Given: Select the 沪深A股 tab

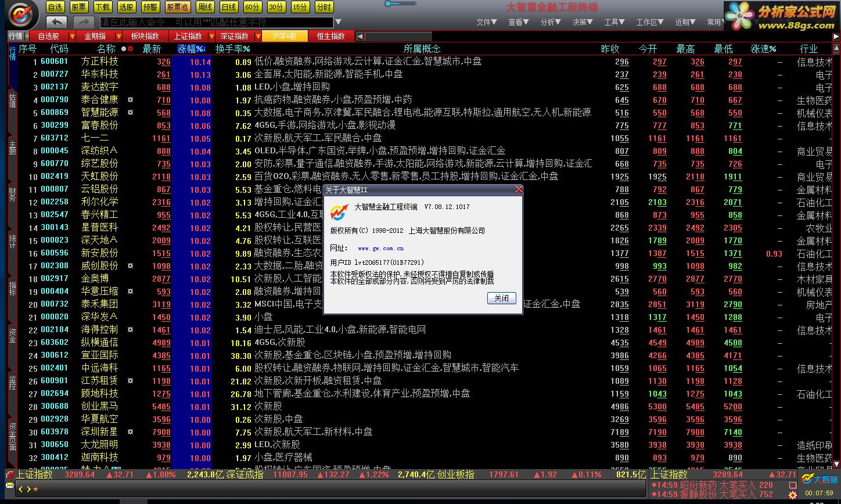Looking at the screenshot, I should coord(283,36).
